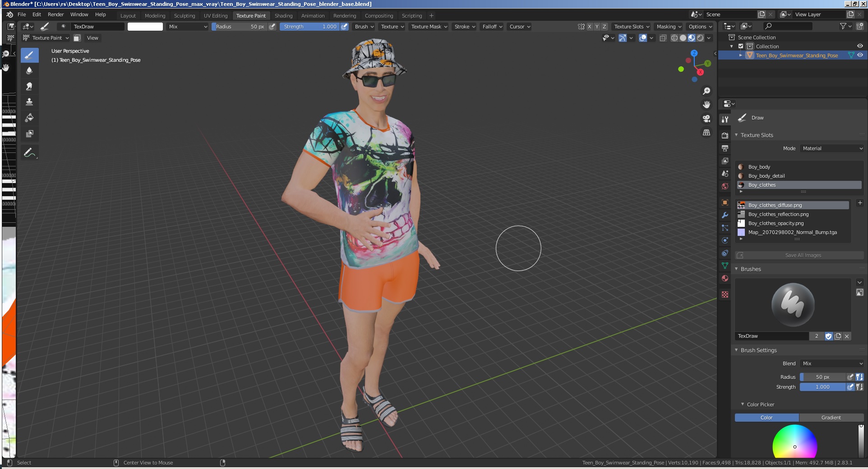
Task: Open the Object Data properties tab
Action: pos(725,266)
